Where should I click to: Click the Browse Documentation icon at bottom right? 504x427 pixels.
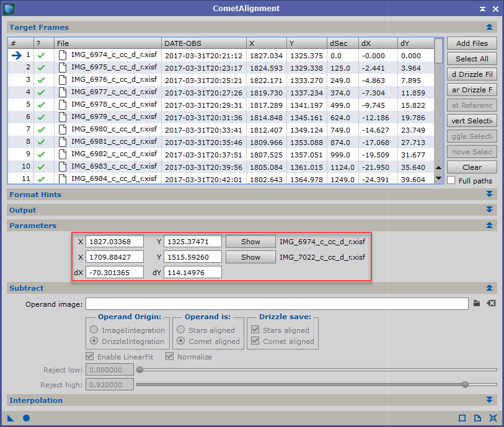tap(477, 418)
